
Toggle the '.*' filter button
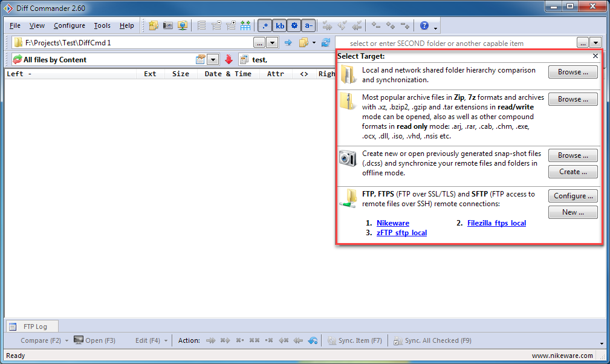pos(265,25)
